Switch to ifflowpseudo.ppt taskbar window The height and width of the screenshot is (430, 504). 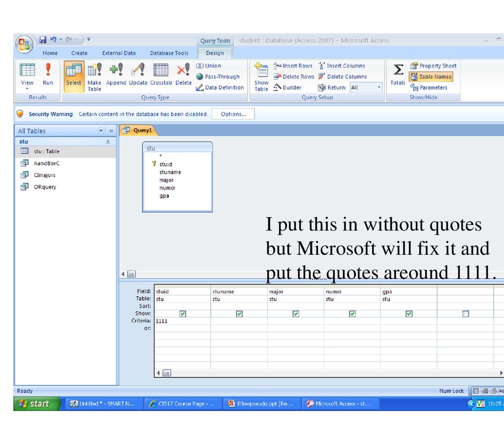pos(261,403)
